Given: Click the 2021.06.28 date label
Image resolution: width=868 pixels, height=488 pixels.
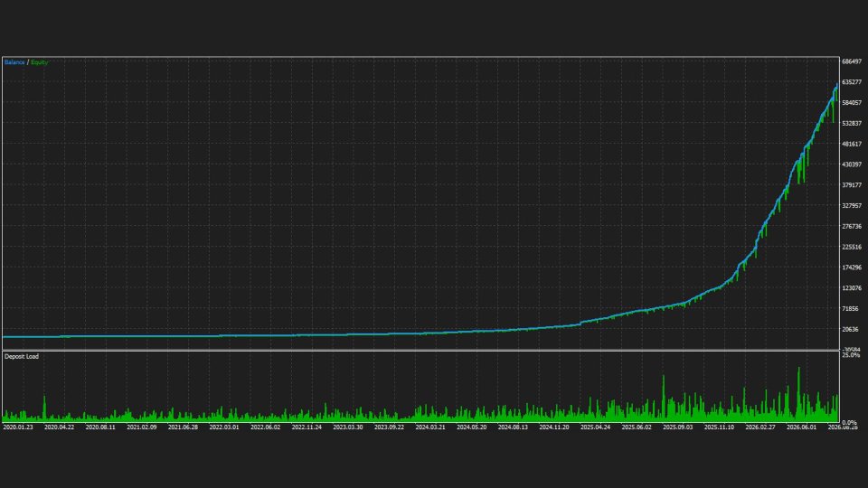Looking at the screenshot, I should [183, 427].
